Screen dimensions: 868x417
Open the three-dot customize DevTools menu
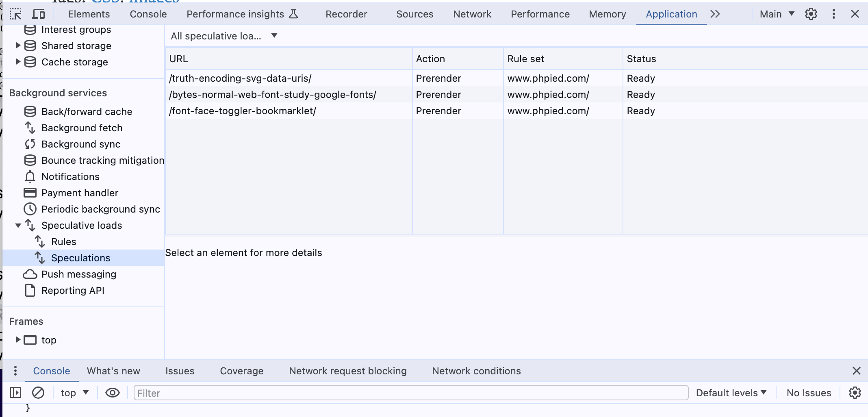pyautogui.click(x=833, y=14)
